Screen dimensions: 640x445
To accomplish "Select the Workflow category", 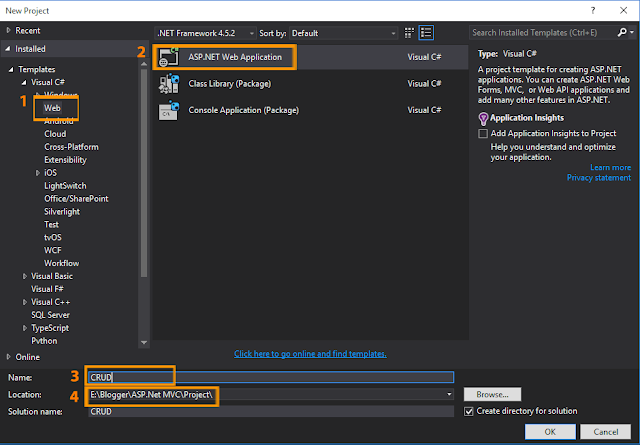I will (x=62, y=263).
